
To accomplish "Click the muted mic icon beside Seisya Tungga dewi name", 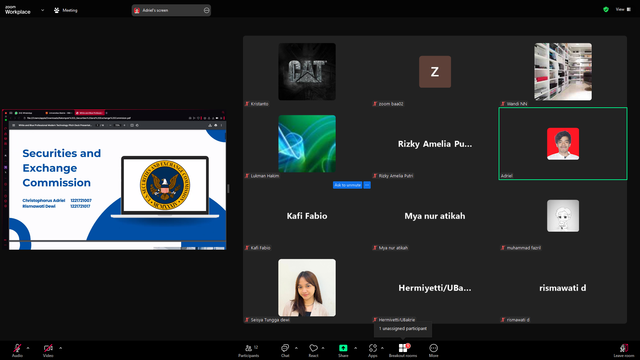I will coord(247,320).
